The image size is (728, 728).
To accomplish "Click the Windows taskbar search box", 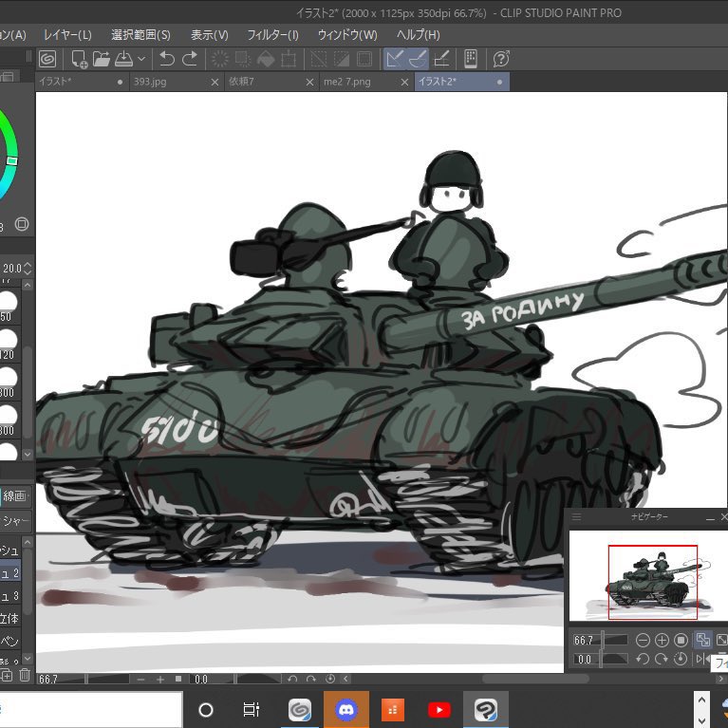I will pyautogui.click(x=91, y=710).
